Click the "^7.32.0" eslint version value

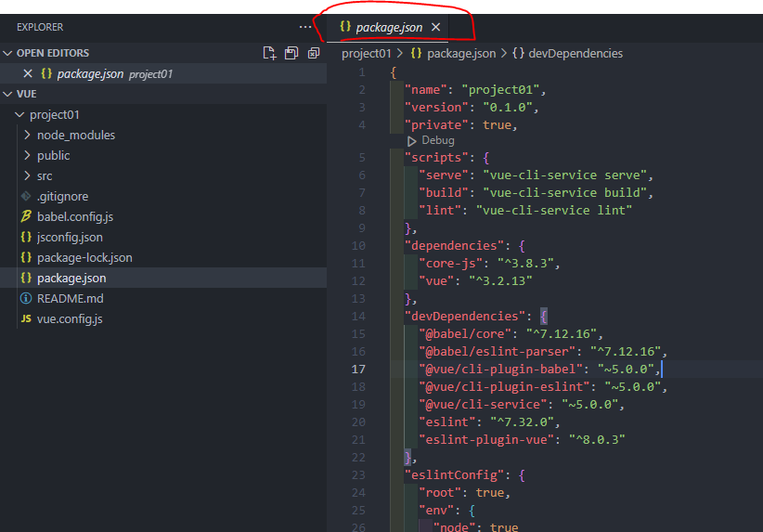(522, 422)
